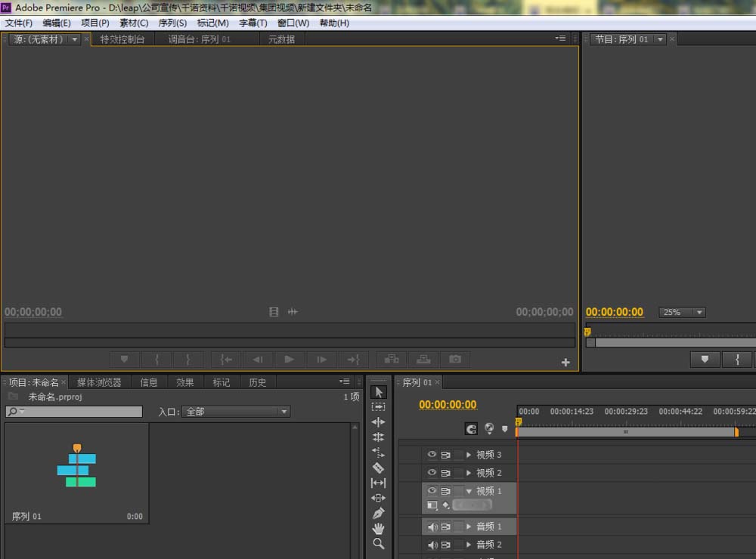Click source monitor Step Forward button
The image size is (756, 559).
321,359
